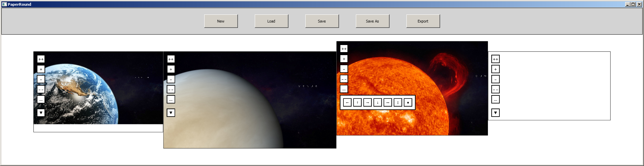Click the double minus icon on the Earth panel

(41, 89)
